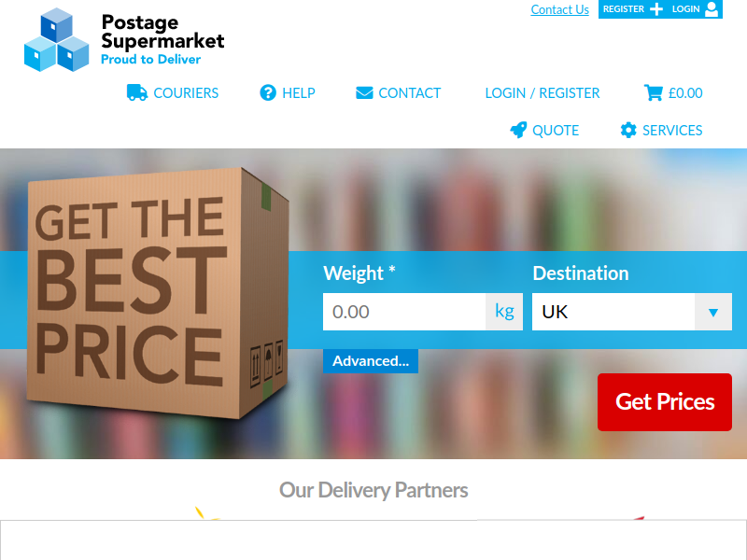Image resolution: width=747 pixels, height=560 pixels.
Task: Open the Destination dropdown showing UK
Action: click(x=632, y=312)
